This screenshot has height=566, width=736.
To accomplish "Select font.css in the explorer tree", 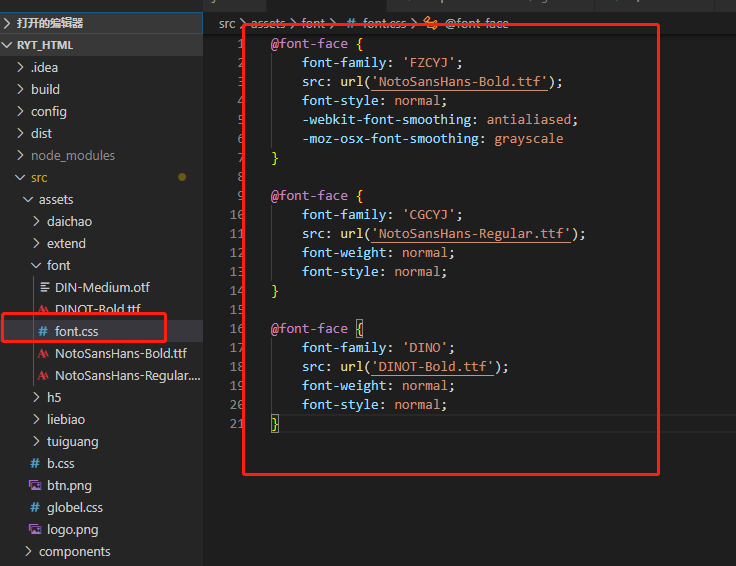I will [x=77, y=331].
